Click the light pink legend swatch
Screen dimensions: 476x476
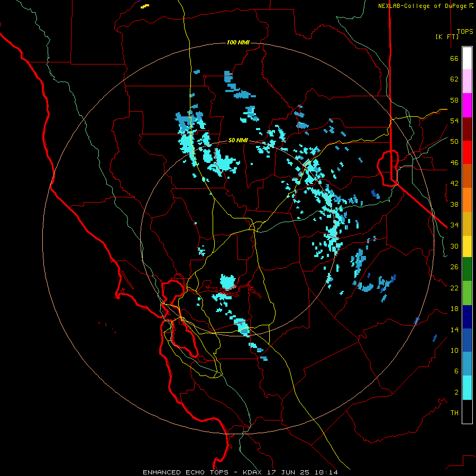[467, 81]
